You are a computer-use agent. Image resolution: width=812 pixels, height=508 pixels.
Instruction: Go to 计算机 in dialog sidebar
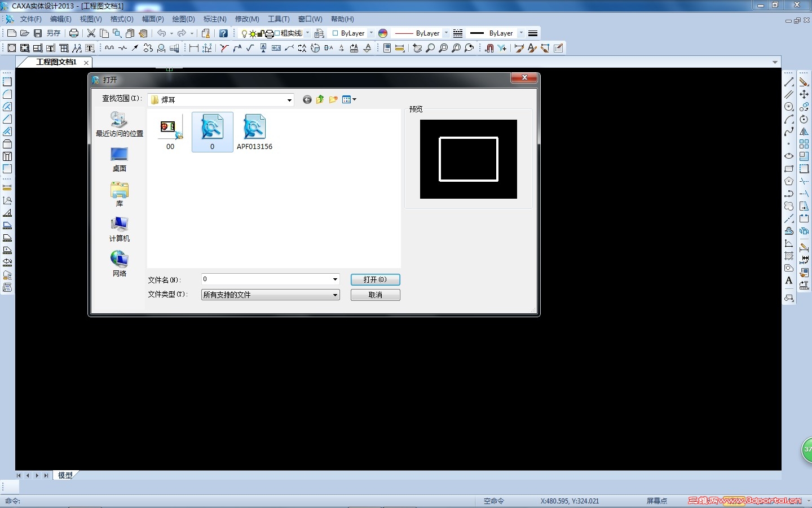point(120,229)
